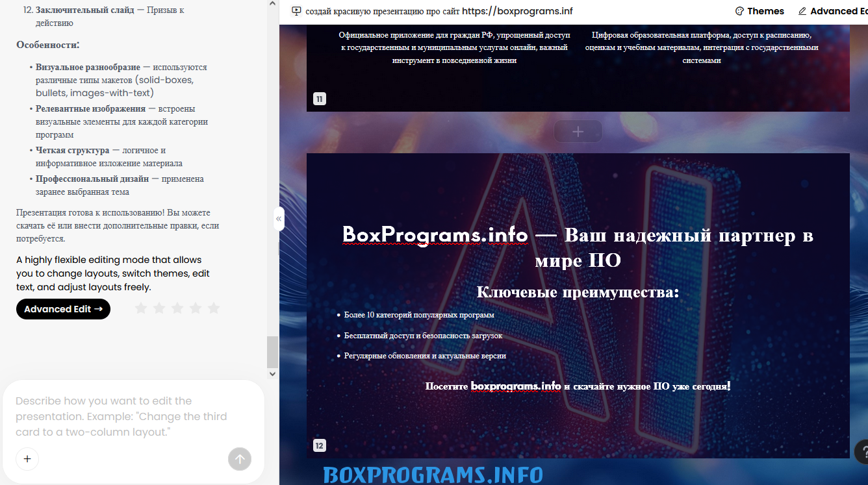This screenshot has height=485, width=868.
Task: Collapse the chat side panel
Action: (279, 219)
